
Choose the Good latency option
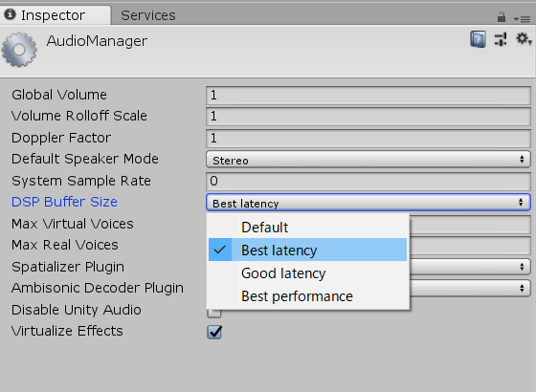(x=307, y=273)
